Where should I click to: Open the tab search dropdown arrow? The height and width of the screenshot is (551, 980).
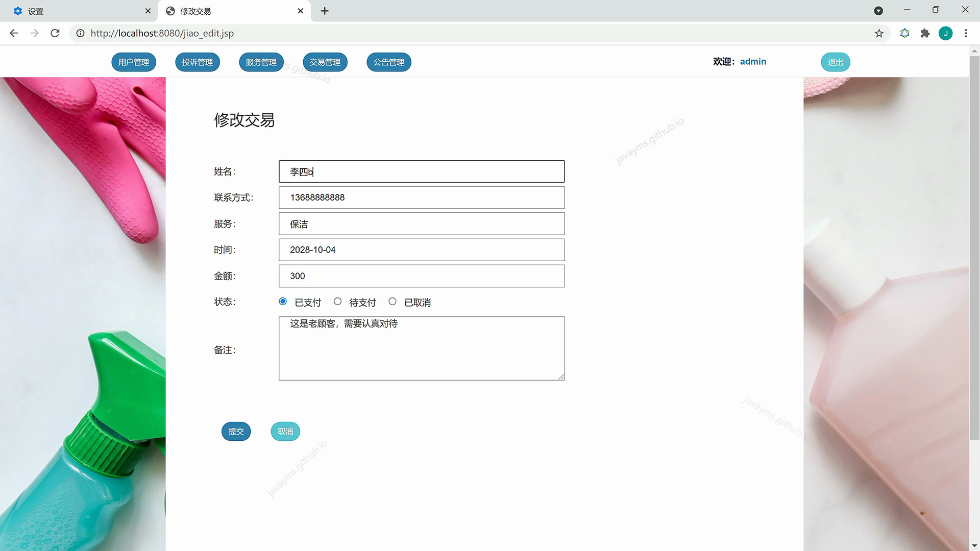point(878,11)
